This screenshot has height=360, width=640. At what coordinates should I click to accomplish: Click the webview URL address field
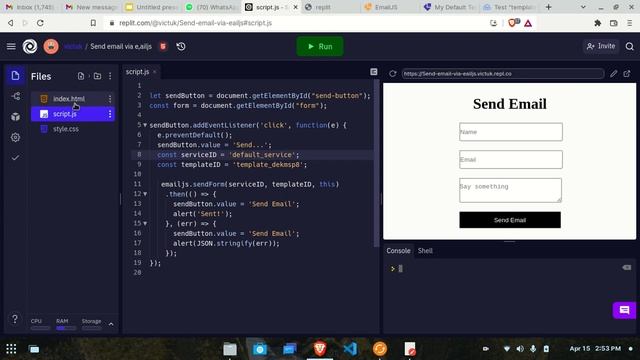[502, 74]
